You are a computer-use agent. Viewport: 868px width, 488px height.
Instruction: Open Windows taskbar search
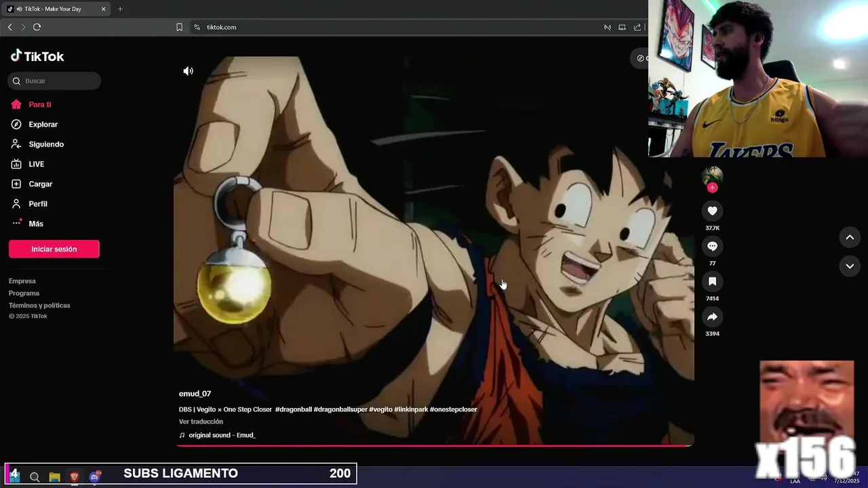[35, 477]
